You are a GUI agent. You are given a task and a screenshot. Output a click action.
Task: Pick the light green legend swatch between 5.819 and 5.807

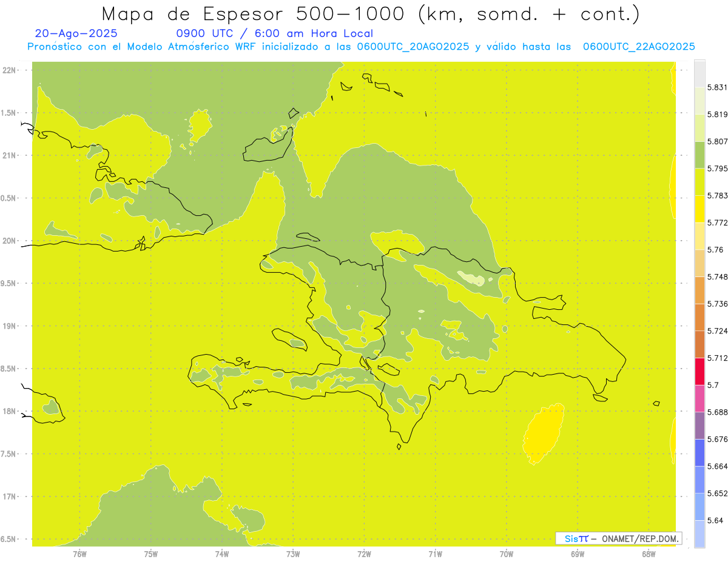coord(699,128)
